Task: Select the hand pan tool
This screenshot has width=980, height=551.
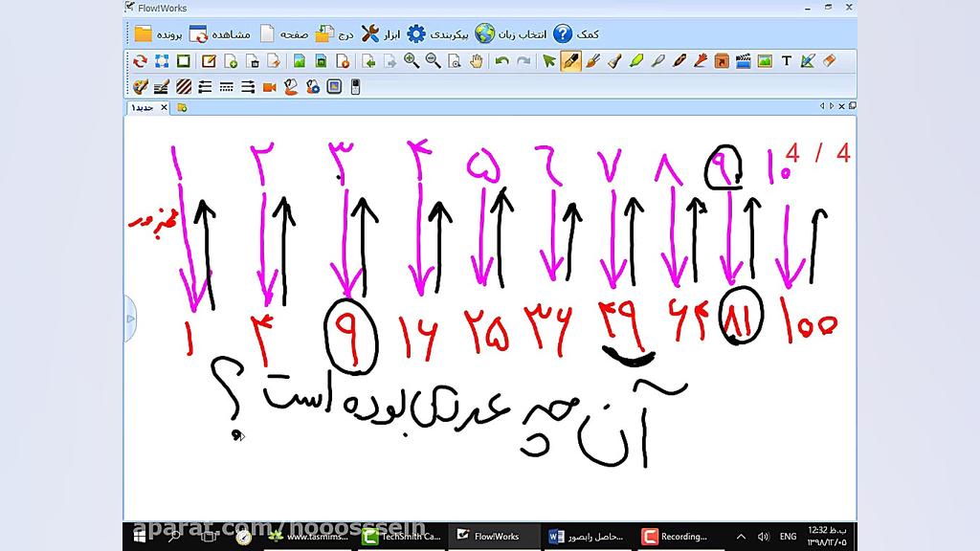Action: pos(477,61)
